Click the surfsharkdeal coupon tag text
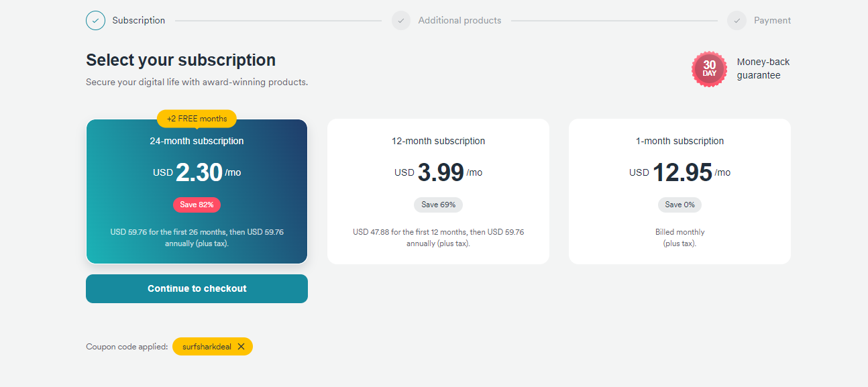Screen dimensions: 868x387 tap(207, 347)
